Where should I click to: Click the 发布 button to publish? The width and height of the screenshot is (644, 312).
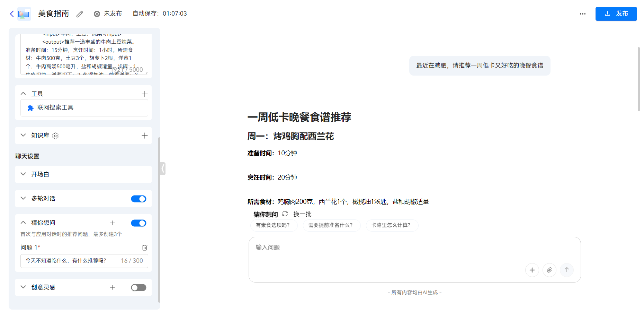pyautogui.click(x=616, y=14)
